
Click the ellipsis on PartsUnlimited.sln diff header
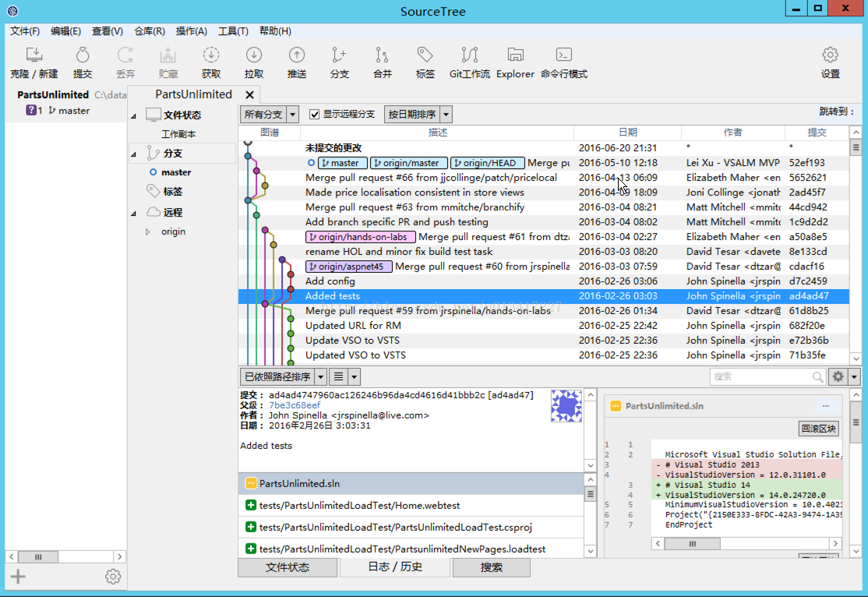click(x=825, y=406)
